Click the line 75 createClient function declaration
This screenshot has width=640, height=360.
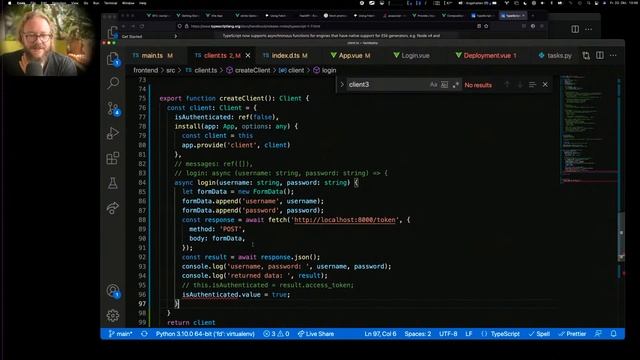click(234, 98)
